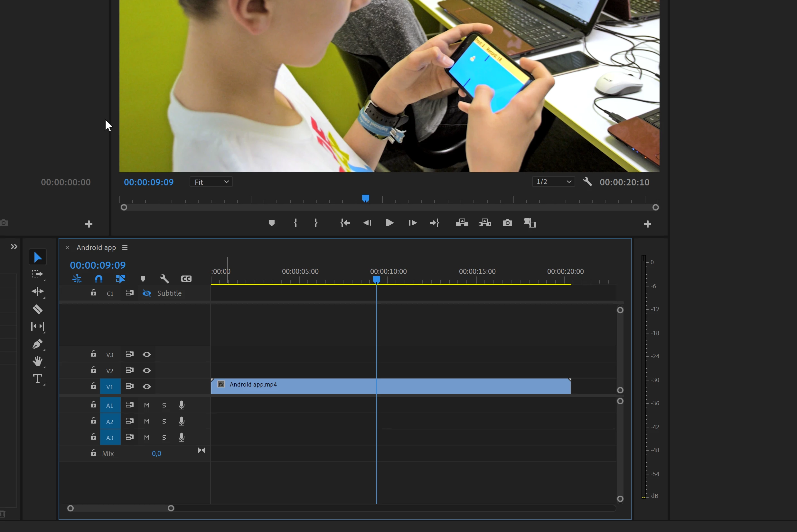Open the Fit zoom level dropdown
797x532 pixels.
pos(211,182)
